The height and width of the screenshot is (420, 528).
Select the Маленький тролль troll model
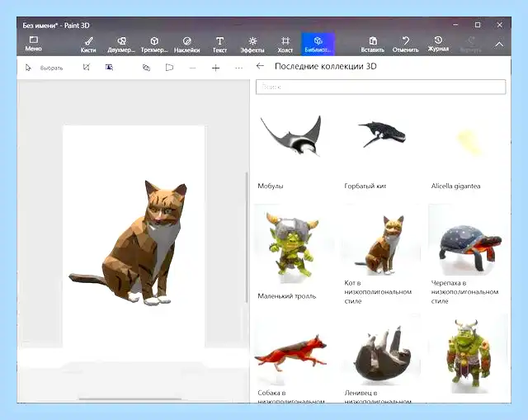[x=293, y=246]
